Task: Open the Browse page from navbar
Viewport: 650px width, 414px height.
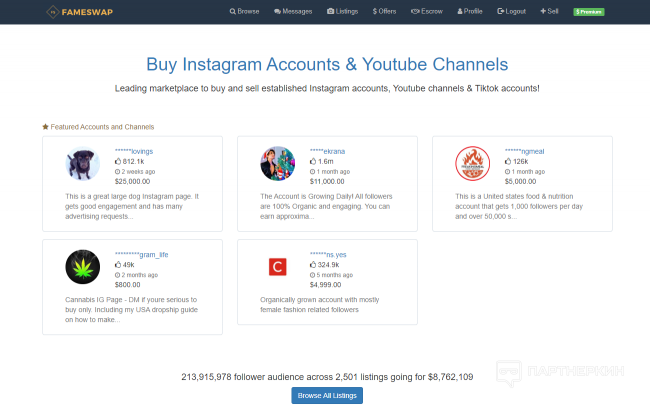Action: 244,11
